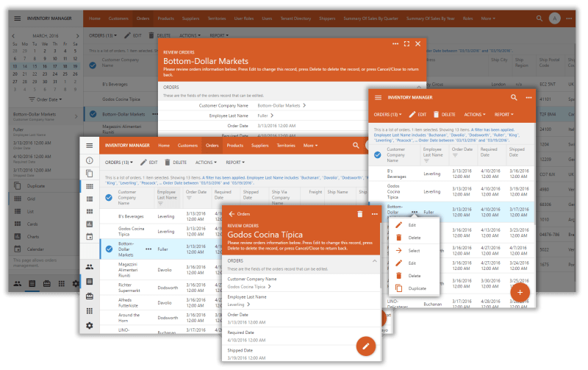Select calendar view icon in icon-sidebar window

[89, 236]
